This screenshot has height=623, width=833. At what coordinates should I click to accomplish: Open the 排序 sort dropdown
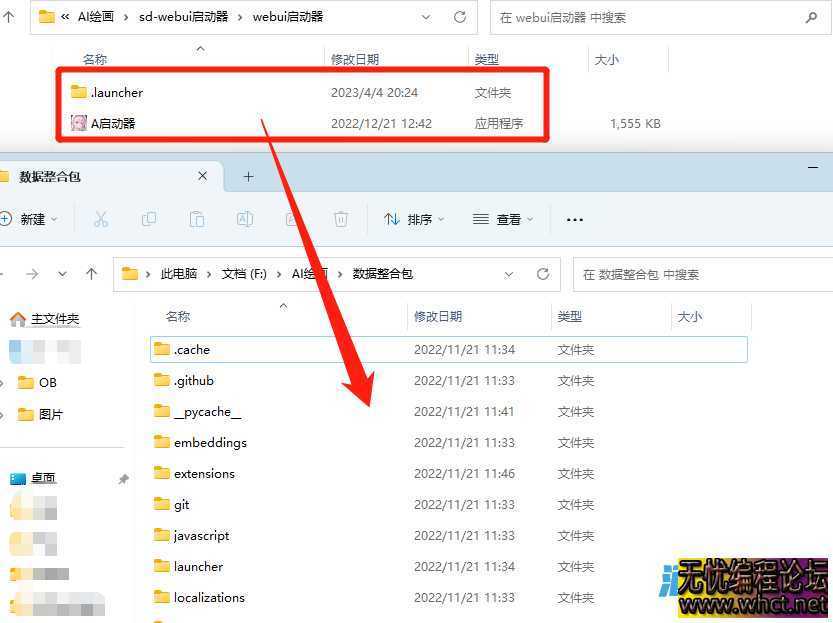[414, 219]
